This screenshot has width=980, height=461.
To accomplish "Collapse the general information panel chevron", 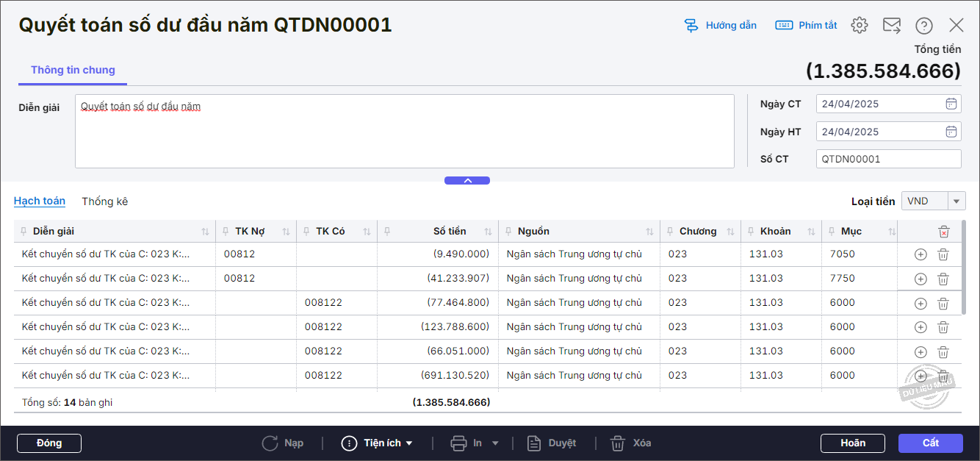I will [467, 180].
